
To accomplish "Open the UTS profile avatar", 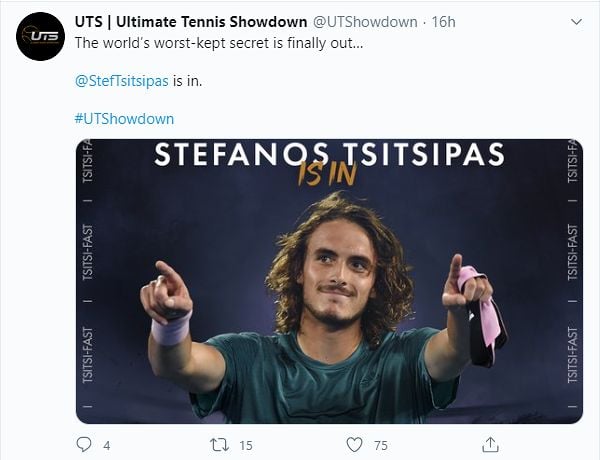I will coord(40,37).
